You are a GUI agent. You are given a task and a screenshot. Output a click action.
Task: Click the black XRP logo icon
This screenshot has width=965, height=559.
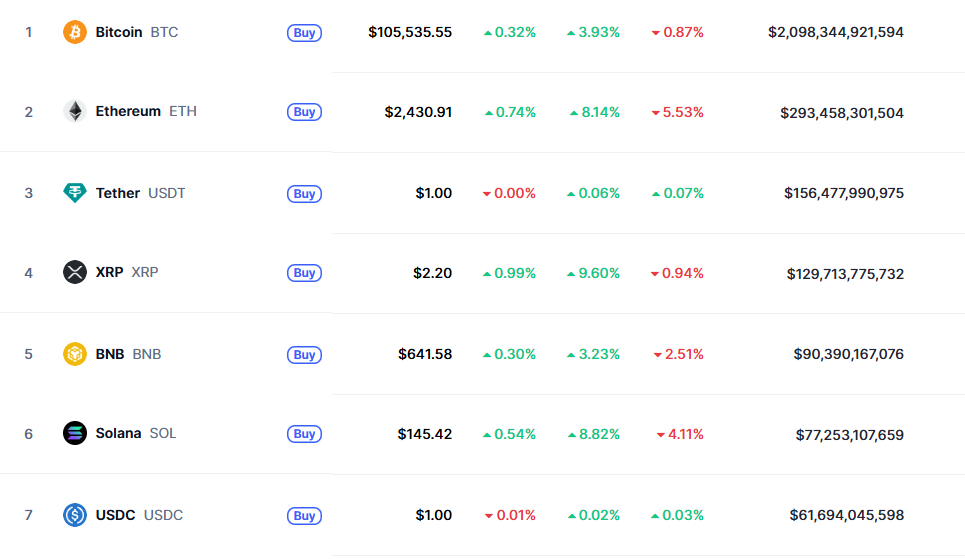pyautogui.click(x=75, y=272)
